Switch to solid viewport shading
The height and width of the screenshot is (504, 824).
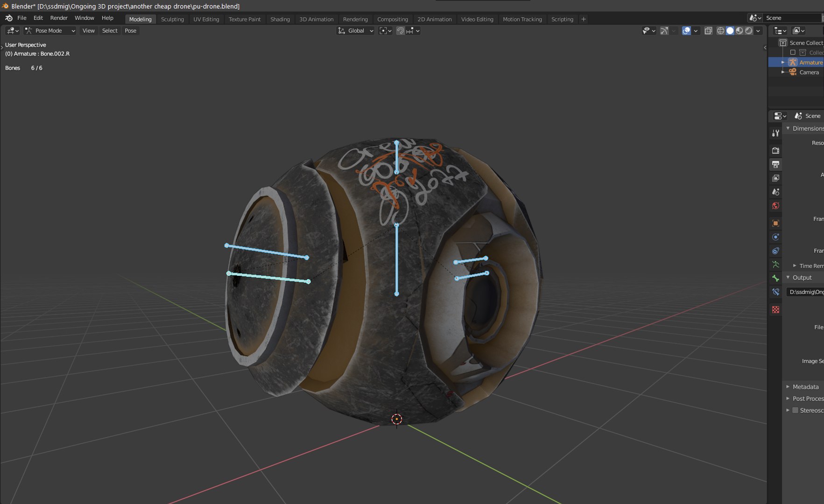pos(730,31)
